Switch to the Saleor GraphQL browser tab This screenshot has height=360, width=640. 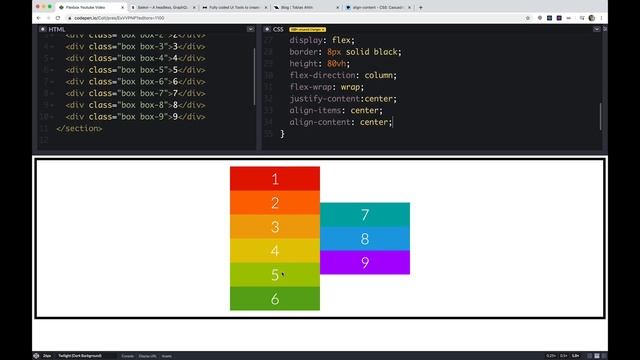tap(163, 7)
